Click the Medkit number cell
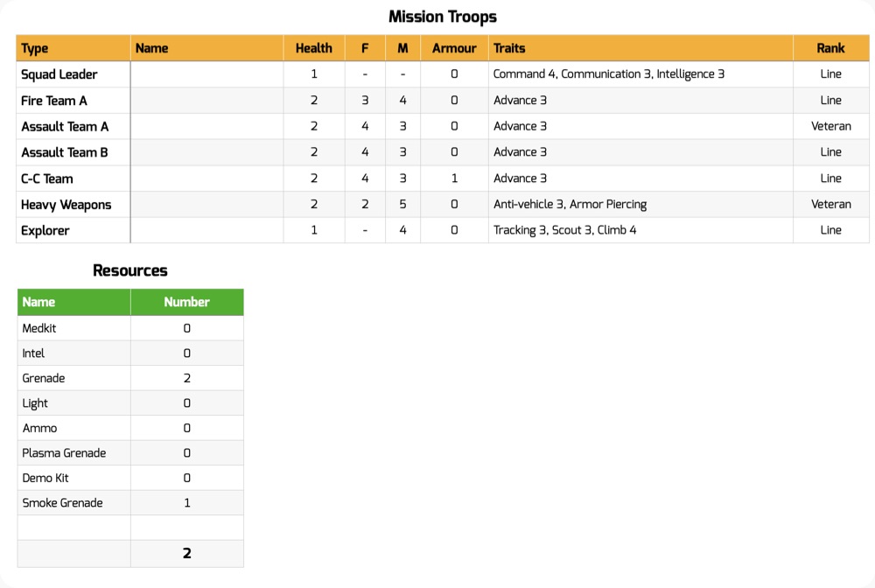Screen dimensions: 875x588 tap(187, 328)
